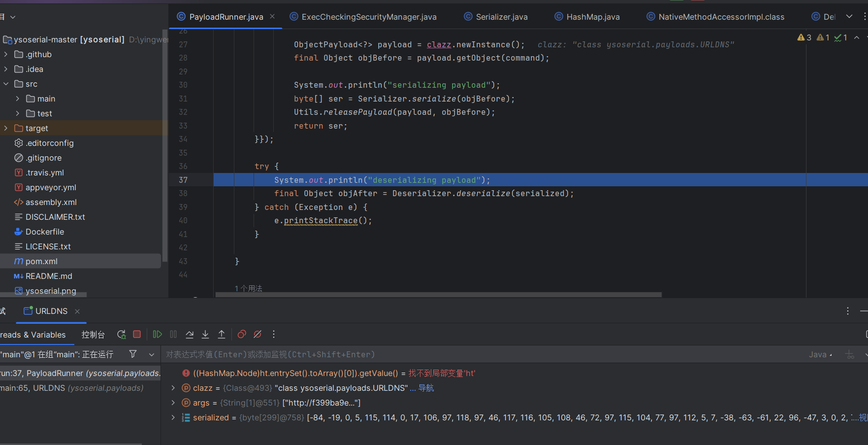Click Step Into icon
The height and width of the screenshot is (445, 868).
pos(205,335)
